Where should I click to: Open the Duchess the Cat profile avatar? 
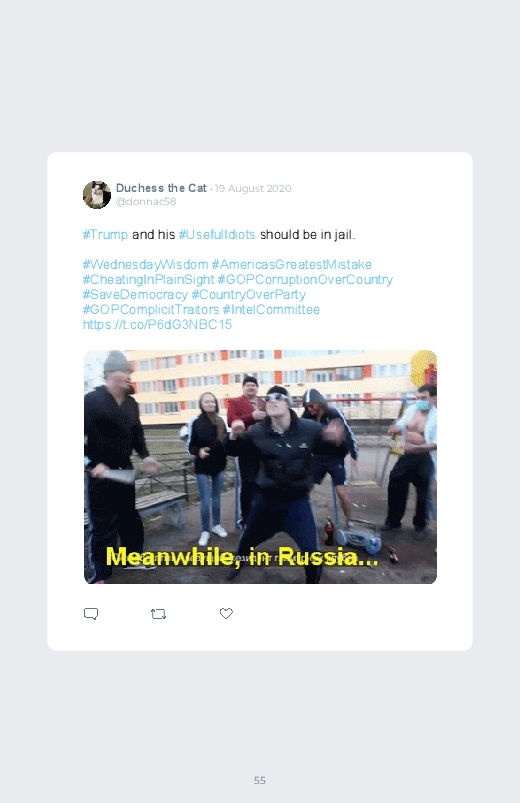pyautogui.click(x=97, y=195)
